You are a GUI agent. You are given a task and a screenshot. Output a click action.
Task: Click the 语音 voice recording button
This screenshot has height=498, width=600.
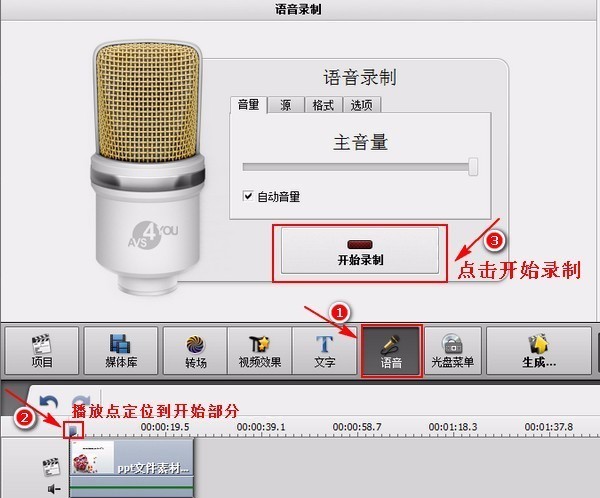point(391,351)
